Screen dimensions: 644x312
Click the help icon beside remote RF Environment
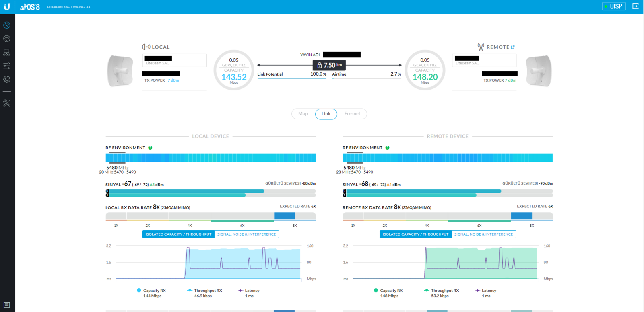[387, 148]
